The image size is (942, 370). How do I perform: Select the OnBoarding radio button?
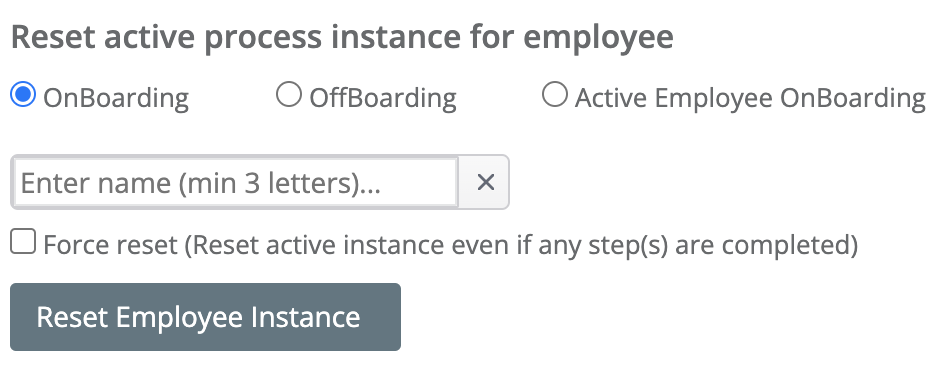(x=23, y=95)
